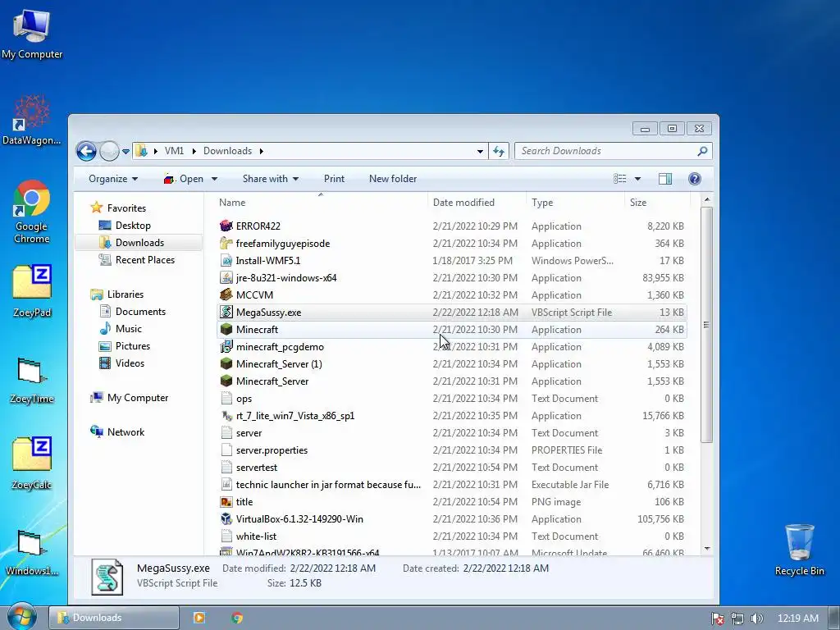Expand the arrow after VM1 in breadcrumb
Screen dimensions: 840x630
[x=194, y=151]
